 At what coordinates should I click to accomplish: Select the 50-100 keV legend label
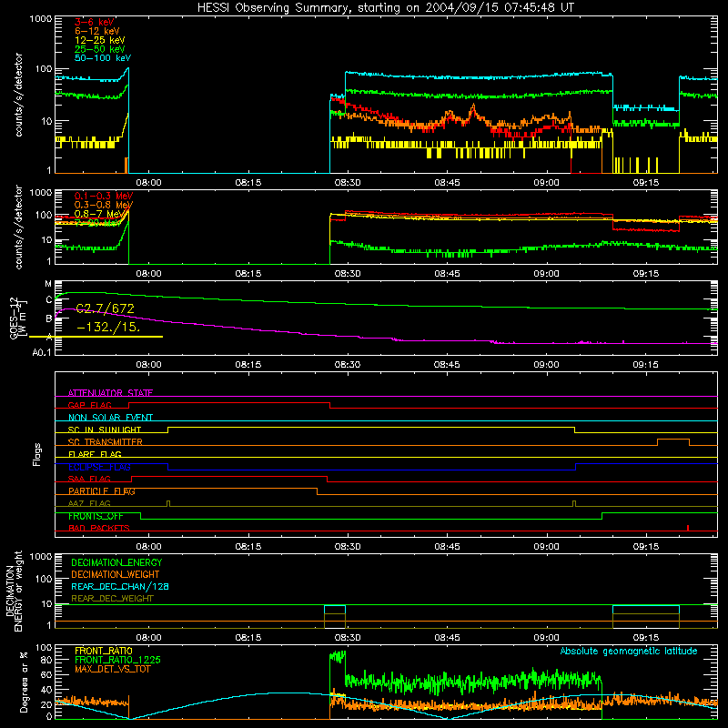103,58
